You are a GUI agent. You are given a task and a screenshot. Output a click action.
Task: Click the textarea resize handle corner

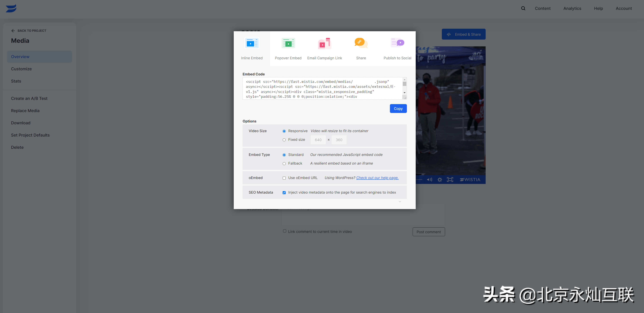(405, 98)
